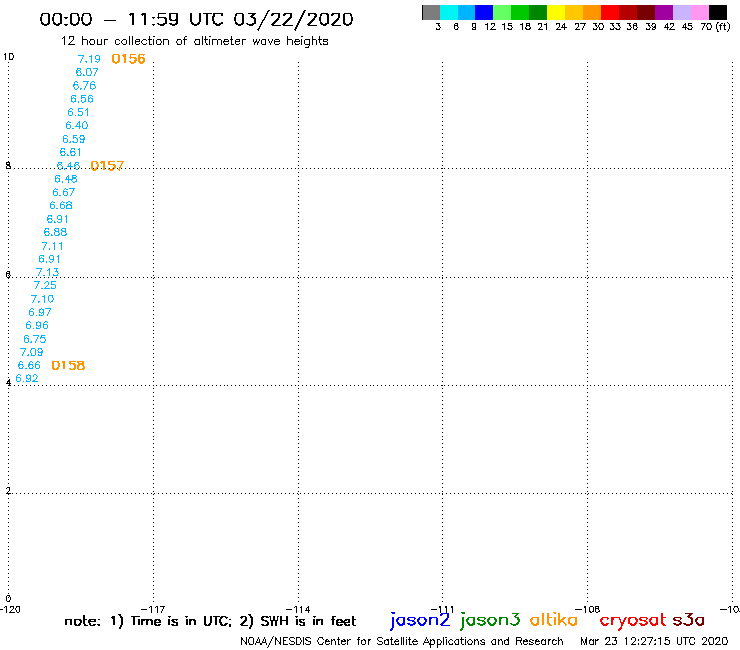
Task: Click the purple swatch in the color scale
Action: click(664, 12)
